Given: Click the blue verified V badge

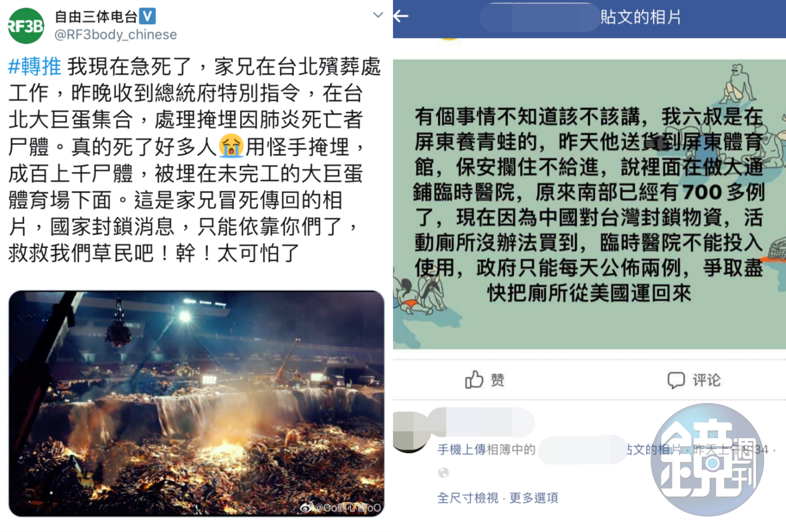Looking at the screenshot, I should (x=148, y=16).
